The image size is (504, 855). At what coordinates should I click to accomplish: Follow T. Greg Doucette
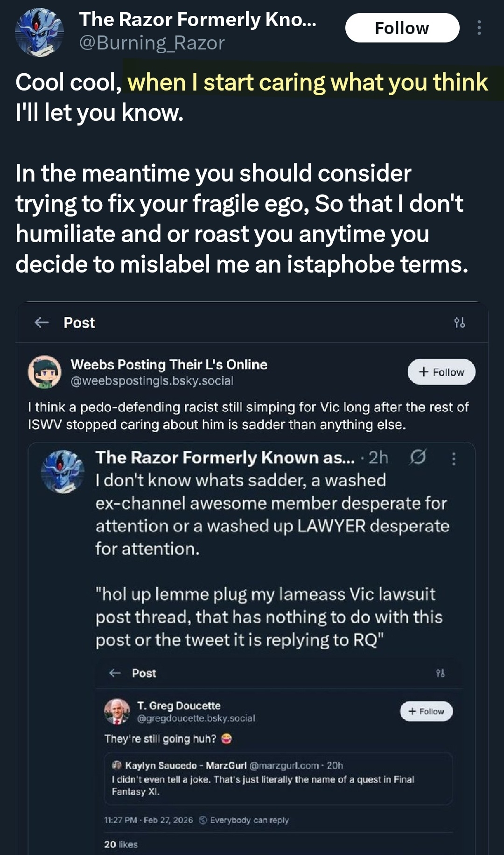pyautogui.click(x=426, y=711)
